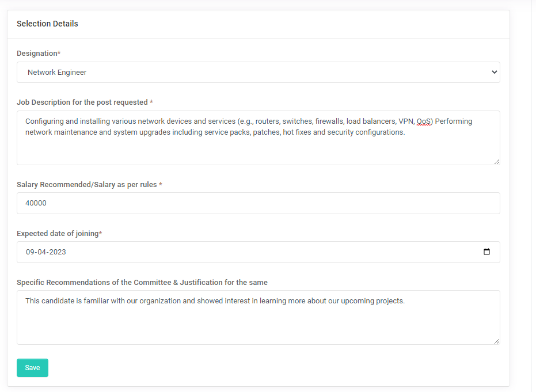
Task: Open the calendar picker icon
Action: pyautogui.click(x=486, y=252)
